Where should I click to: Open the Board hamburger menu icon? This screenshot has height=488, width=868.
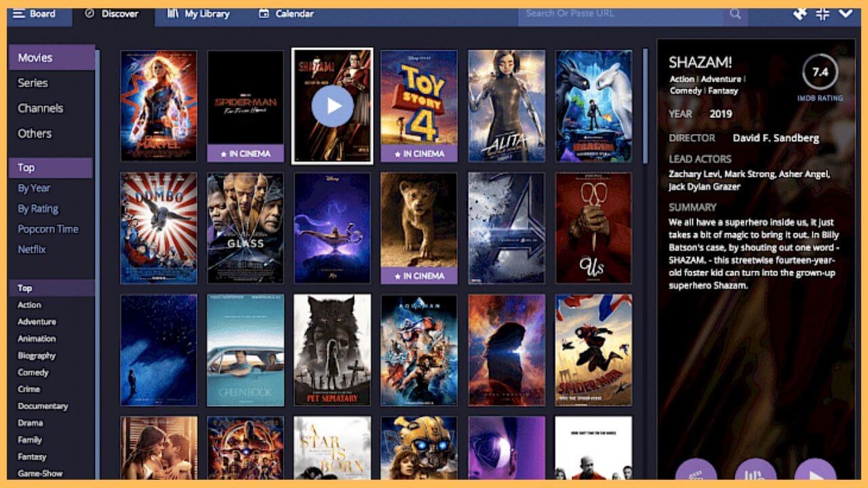18,14
